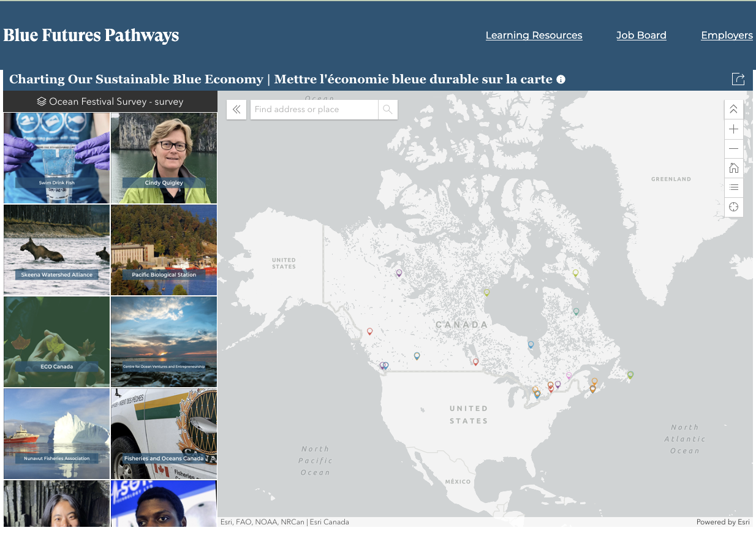
Task: Click the layers icon before Ocean Festival Survey
Action: pos(42,102)
